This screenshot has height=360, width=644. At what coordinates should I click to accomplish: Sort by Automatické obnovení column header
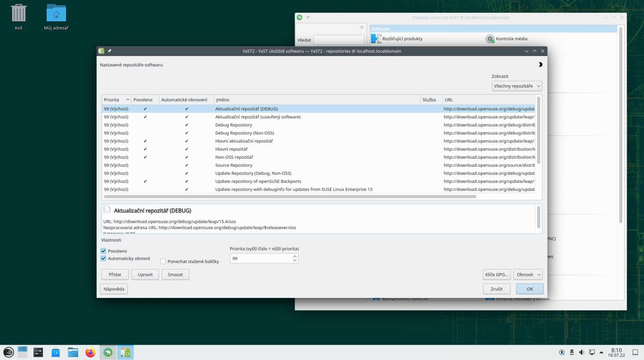coord(186,100)
